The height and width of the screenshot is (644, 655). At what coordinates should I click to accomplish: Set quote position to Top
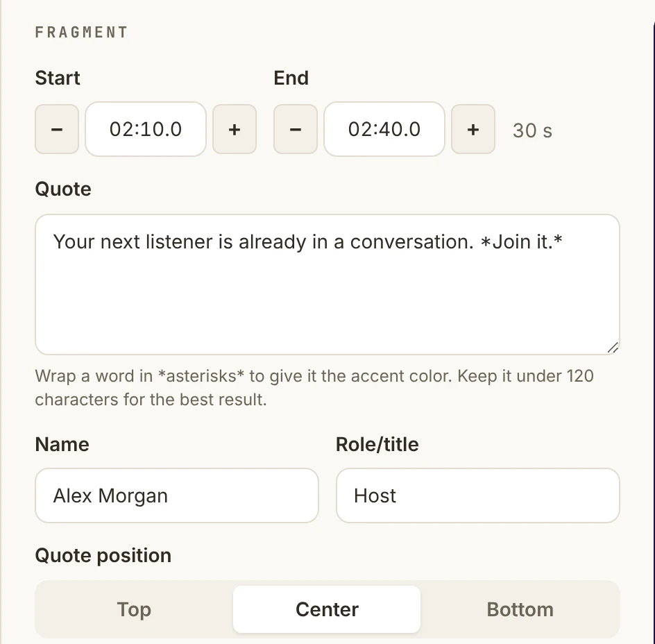[x=134, y=609]
